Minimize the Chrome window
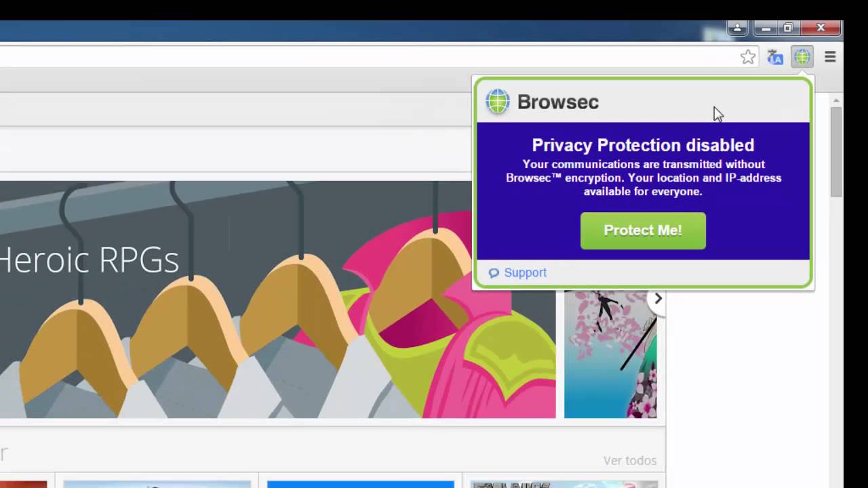This screenshot has height=488, width=868. point(766,28)
